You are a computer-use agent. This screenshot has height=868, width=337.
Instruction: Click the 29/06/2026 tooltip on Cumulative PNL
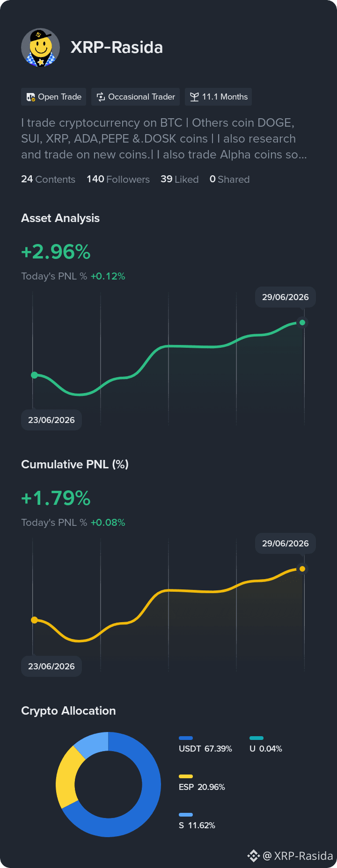pyautogui.click(x=286, y=543)
